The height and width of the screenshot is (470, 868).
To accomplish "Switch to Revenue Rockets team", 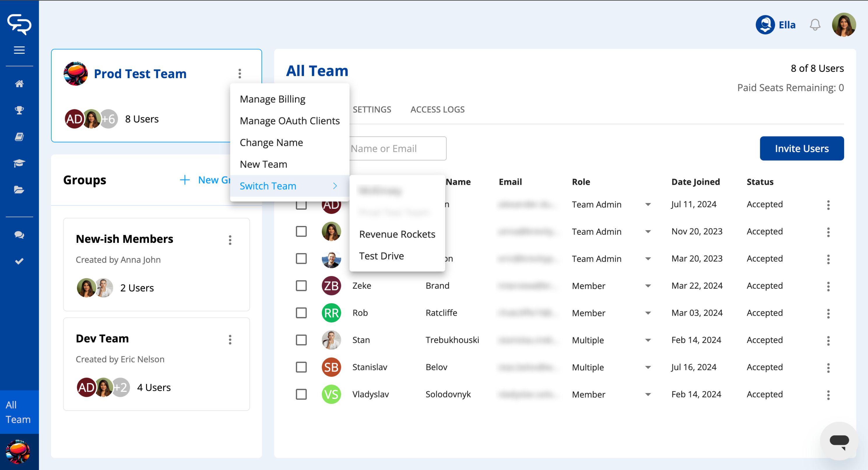I will [397, 234].
